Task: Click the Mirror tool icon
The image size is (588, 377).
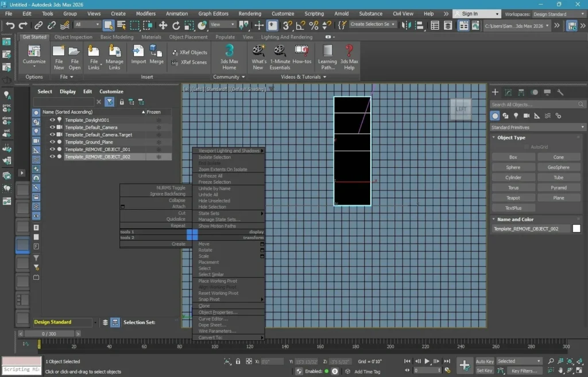Action: pyautogui.click(x=406, y=25)
